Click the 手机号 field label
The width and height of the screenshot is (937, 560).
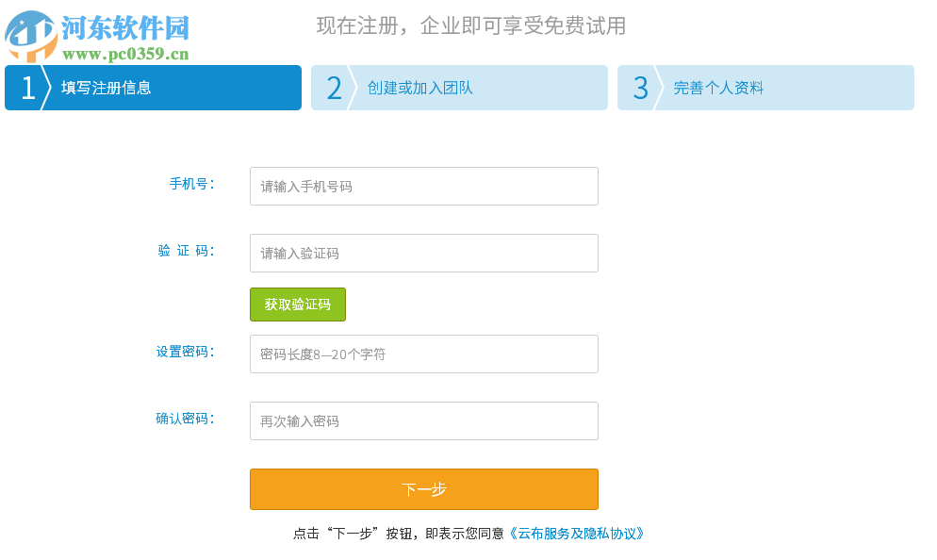pos(191,184)
